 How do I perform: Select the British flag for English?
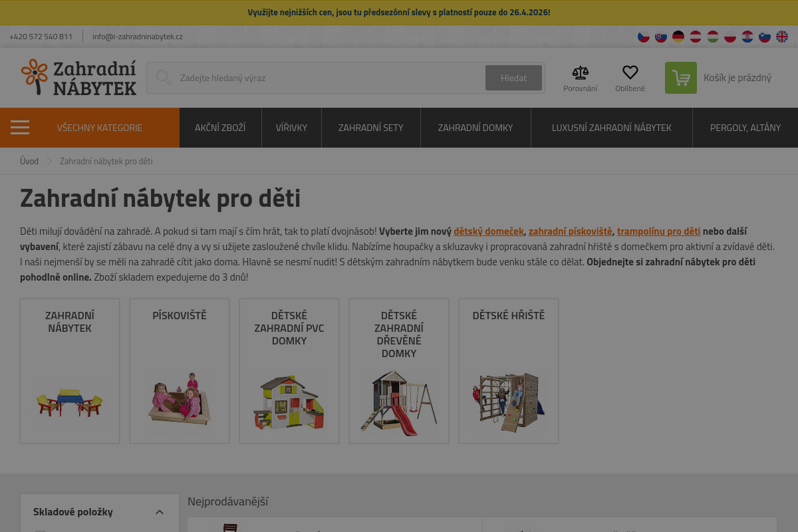pos(782,37)
